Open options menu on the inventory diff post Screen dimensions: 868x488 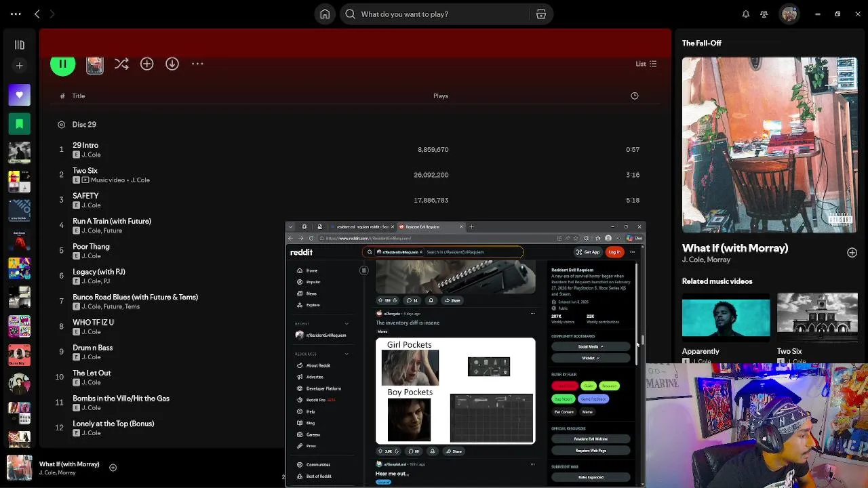click(532, 314)
